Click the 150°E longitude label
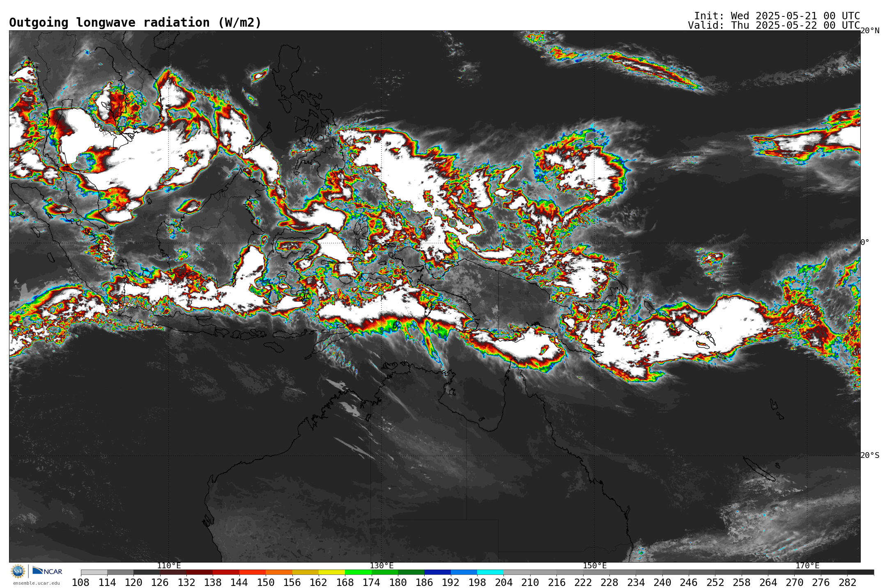Viewport: 887px width, 588px height. pyautogui.click(x=594, y=566)
